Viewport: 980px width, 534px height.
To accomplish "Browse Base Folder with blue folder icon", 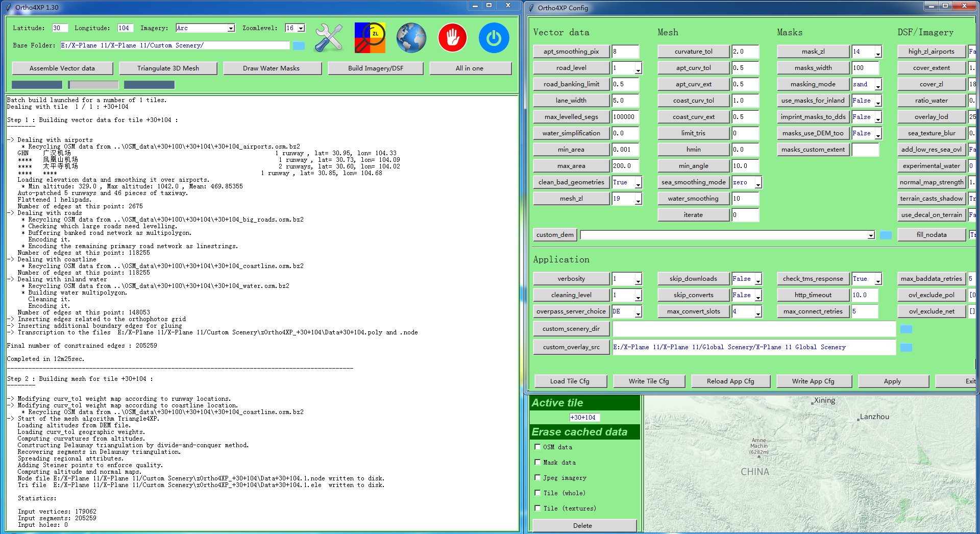I will [x=299, y=45].
